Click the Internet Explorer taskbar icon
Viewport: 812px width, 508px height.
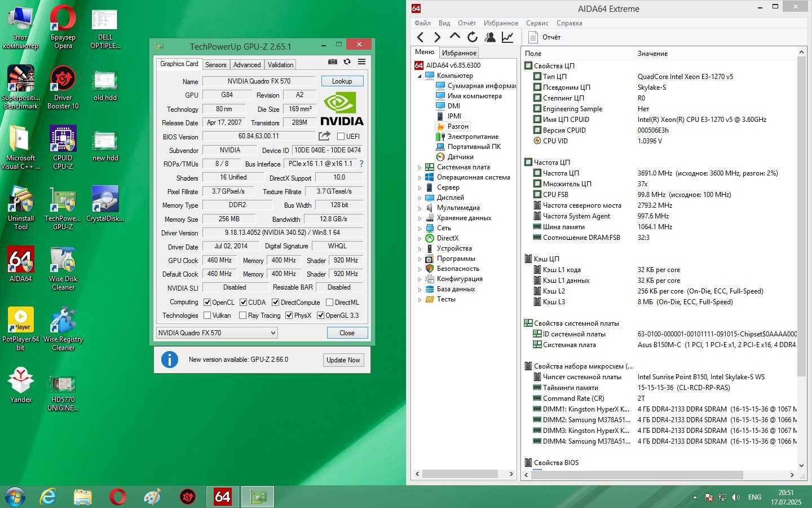(x=48, y=497)
